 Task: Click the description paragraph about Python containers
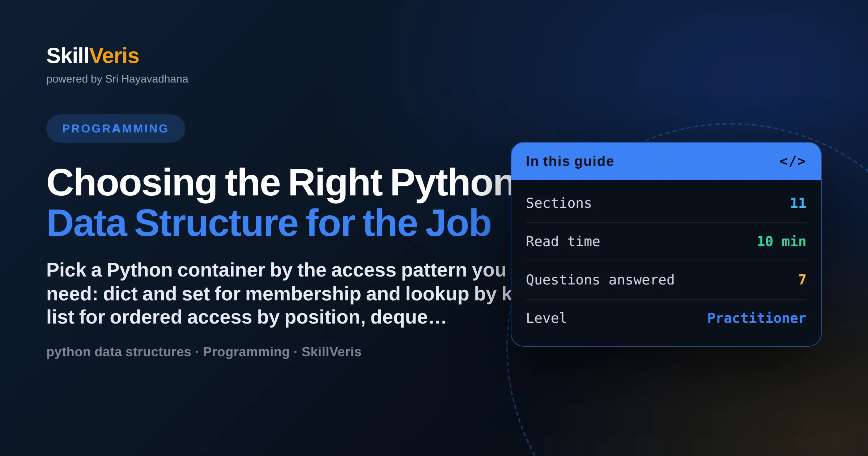point(279,294)
